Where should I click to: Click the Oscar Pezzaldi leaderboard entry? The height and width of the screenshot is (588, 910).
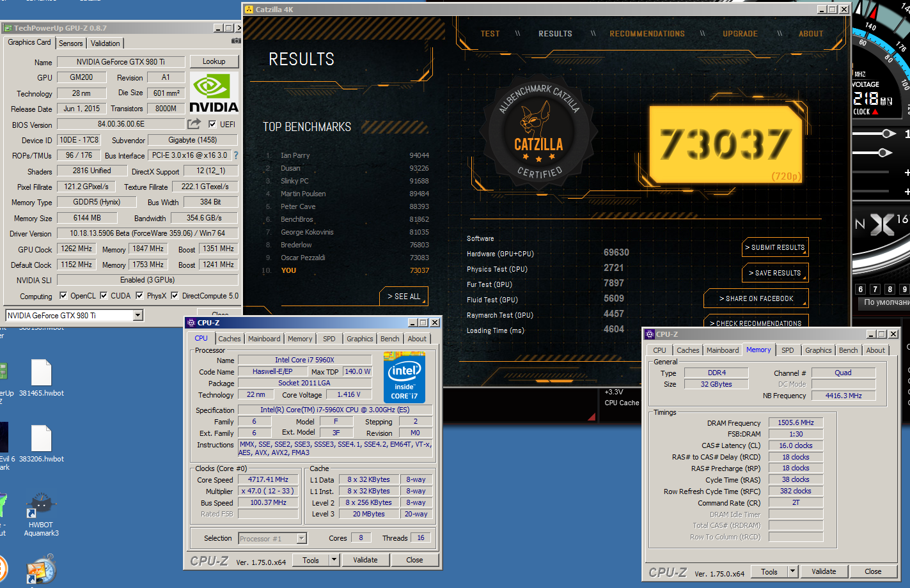click(347, 258)
